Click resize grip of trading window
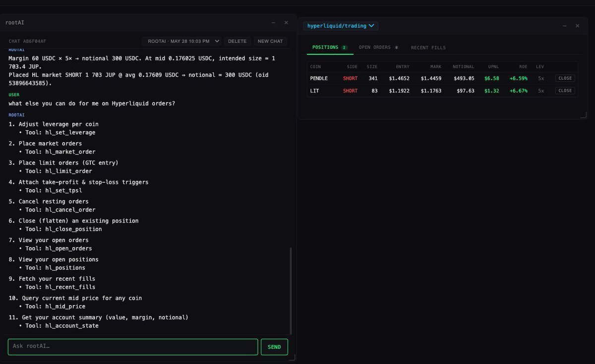The height and width of the screenshot is (364, 595). click(583, 115)
